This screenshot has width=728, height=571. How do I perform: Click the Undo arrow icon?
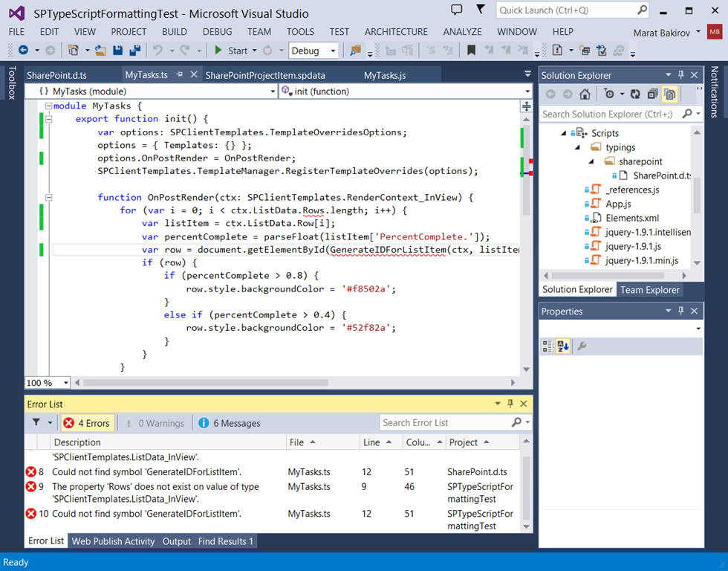point(157,50)
